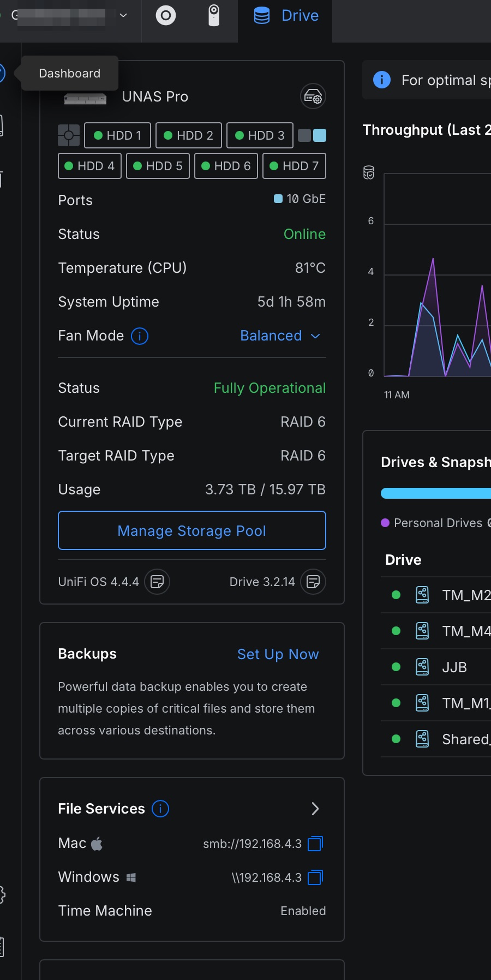The height and width of the screenshot is (980, 491).
Task: Open the UNAS Pro device settings icon
Action: (313, 97)
